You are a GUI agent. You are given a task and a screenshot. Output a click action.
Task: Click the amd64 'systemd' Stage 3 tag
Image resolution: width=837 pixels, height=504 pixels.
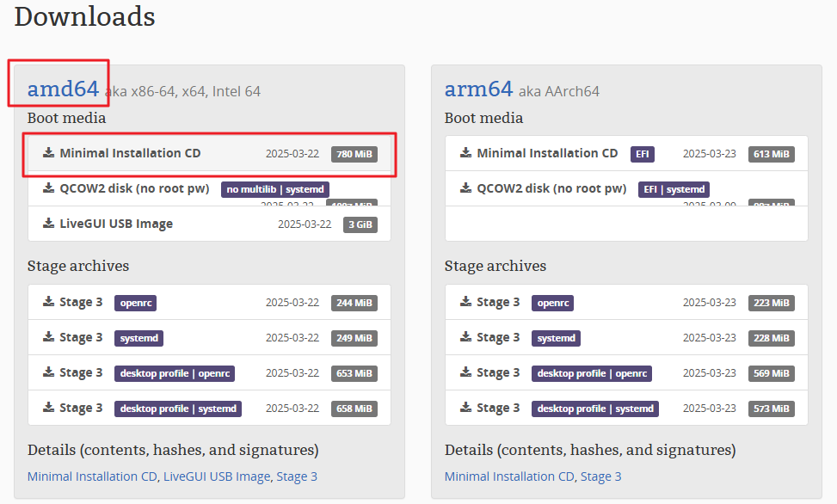tap(138, 338)
